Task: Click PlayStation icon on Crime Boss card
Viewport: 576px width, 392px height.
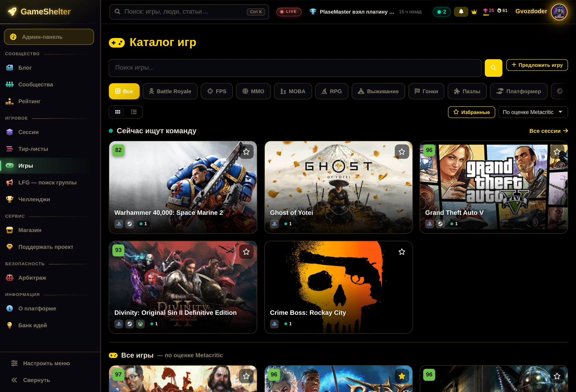Action: 274,324
